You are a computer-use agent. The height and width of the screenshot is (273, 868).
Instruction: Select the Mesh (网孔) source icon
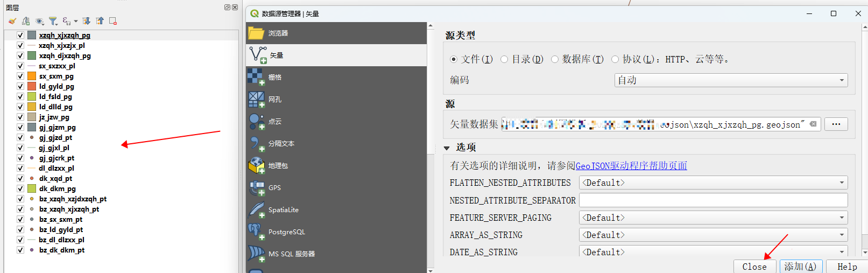256,100
